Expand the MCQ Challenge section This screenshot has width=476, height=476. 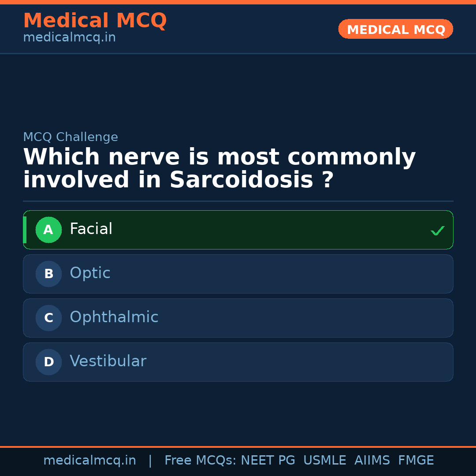[71, 137]
